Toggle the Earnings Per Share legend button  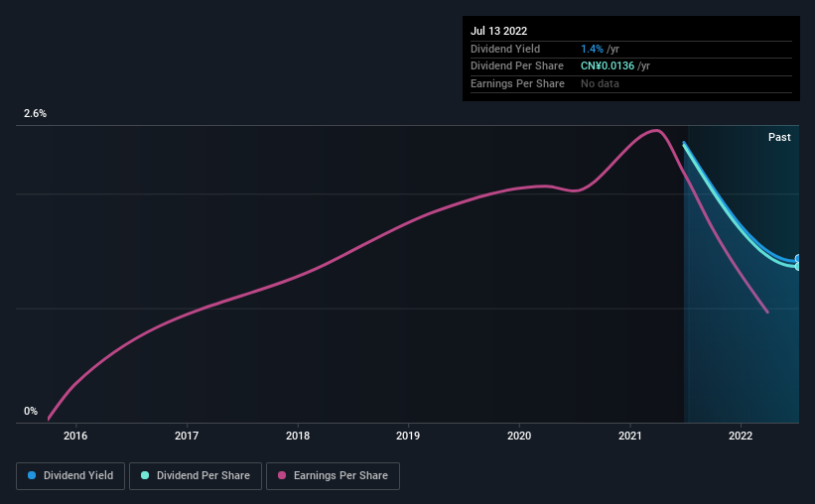pos(333,476)
